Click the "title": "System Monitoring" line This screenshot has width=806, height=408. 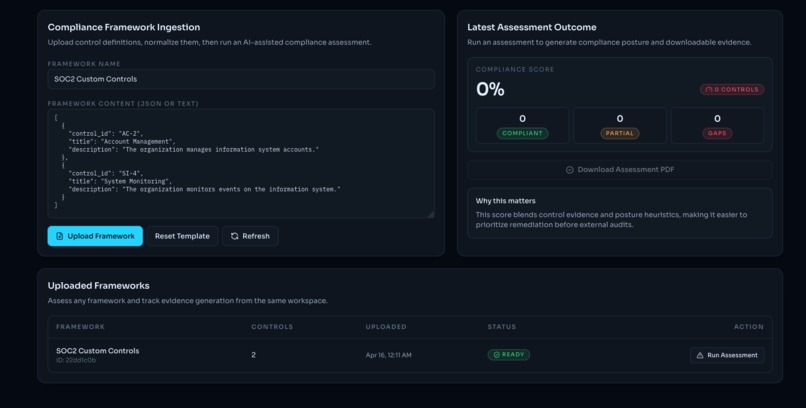point(120,181)
